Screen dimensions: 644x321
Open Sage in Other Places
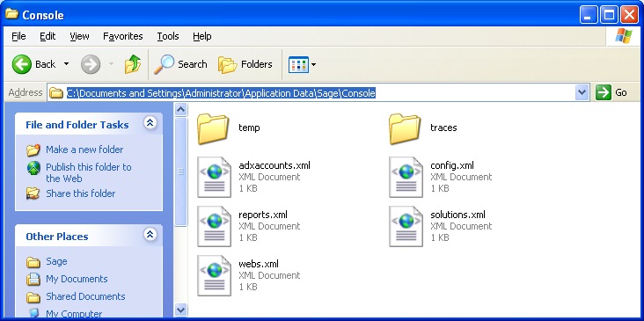pyautogui.click(x=56, y=261)
